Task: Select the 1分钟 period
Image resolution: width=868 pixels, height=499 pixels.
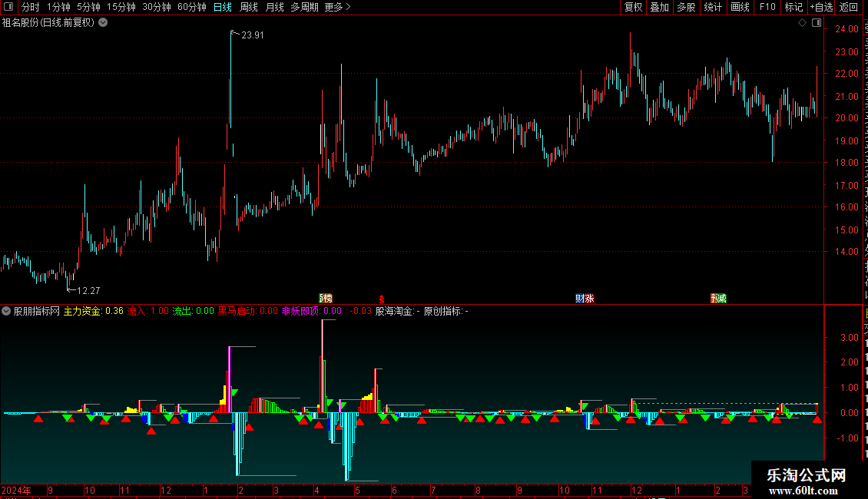Action: coord(58,7)
